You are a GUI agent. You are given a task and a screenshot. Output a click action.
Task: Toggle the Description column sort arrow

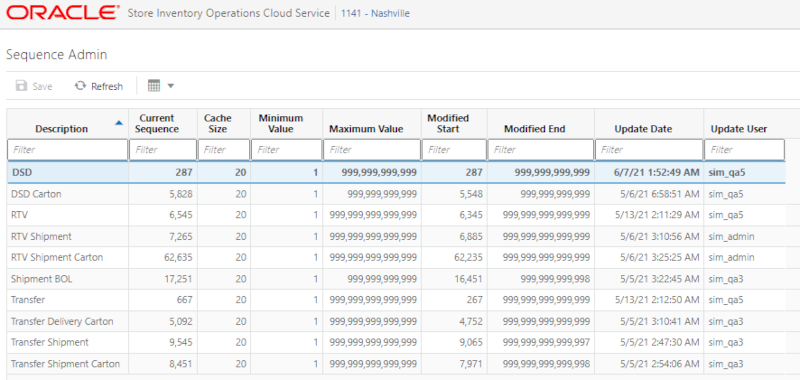[x=118, y=123]
